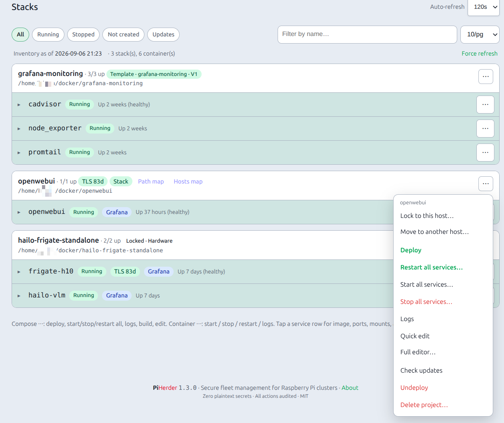The image size is (504, 423).
Task: Click the Template grafana-monitoring V1 badge
Action: tap(154, 74)
